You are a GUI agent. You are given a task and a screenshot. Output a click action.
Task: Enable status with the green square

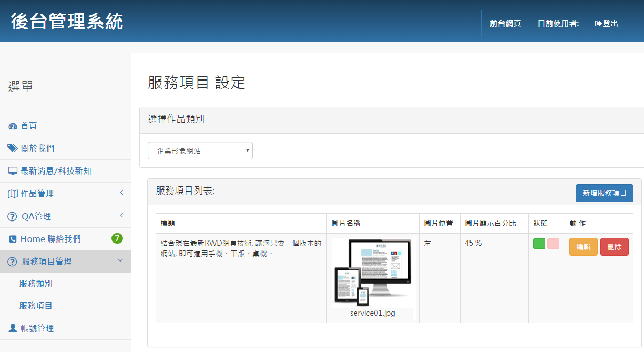click(x=539, y=244)
